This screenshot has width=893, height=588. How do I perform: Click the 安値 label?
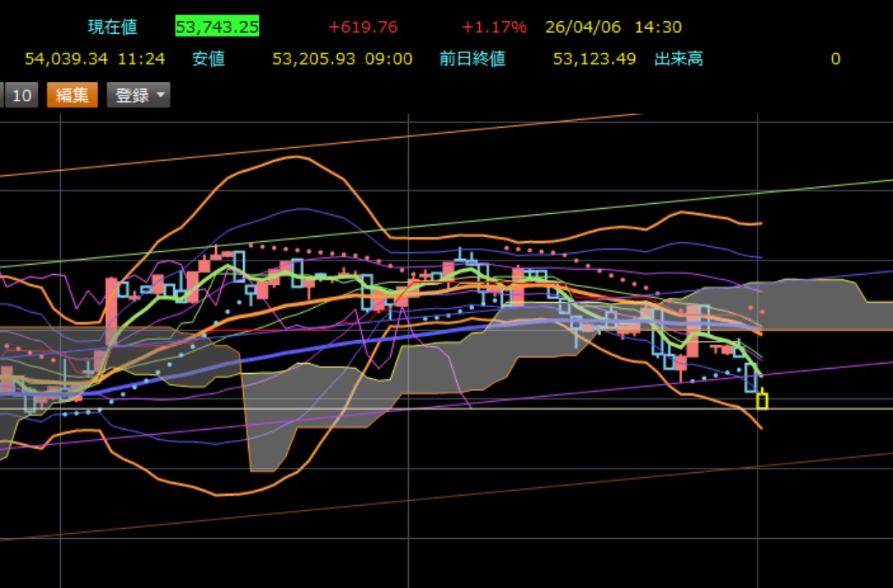[207, 59]
